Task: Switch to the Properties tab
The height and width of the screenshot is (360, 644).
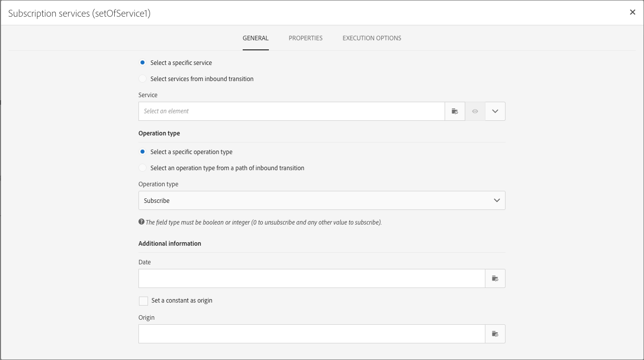Action: 306,38
